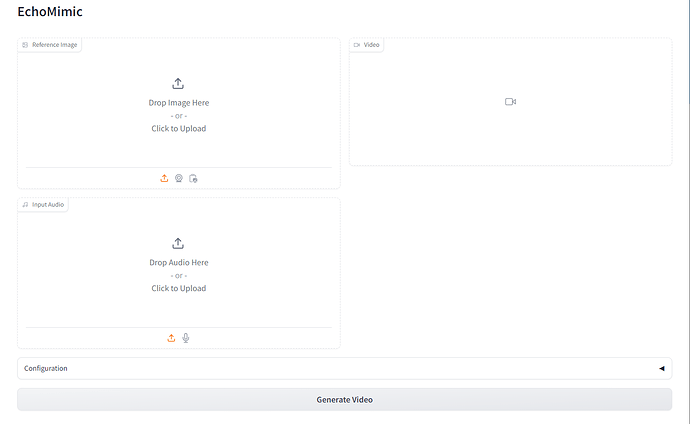This screenshot has width=690, height=424.
Task: Click the Reference Image label icon
Action: click(25, 45)
